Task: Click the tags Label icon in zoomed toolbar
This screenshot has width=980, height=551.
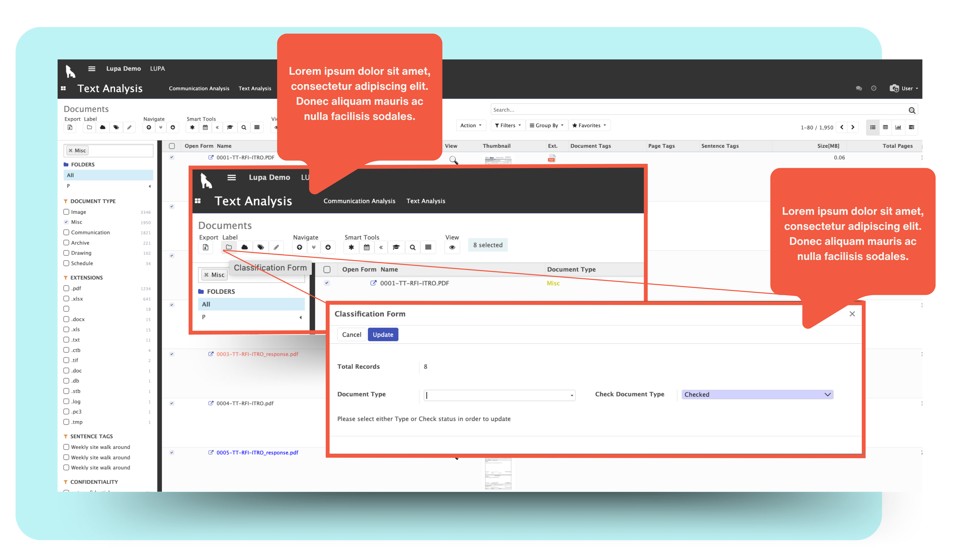Action: point(261,247)
